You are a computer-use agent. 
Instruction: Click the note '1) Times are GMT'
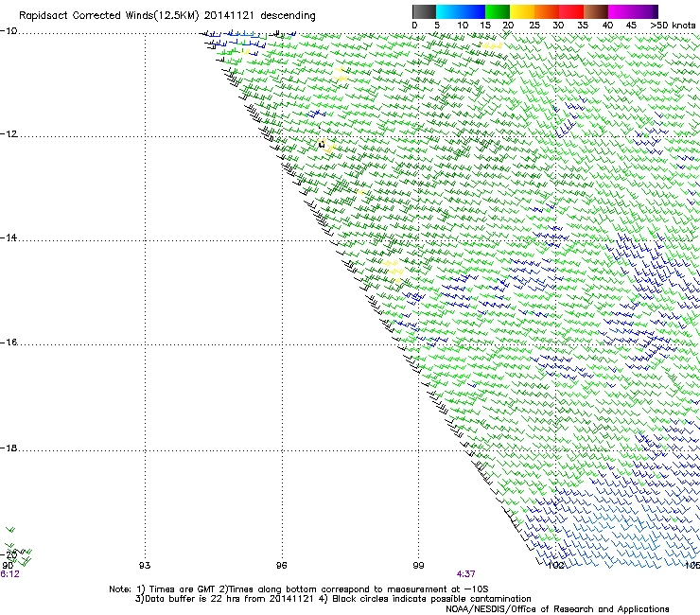pyautogui.click(x=177, y=589)
